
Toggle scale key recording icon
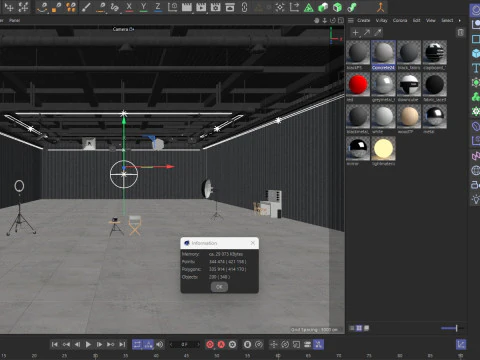coord(296,344)
